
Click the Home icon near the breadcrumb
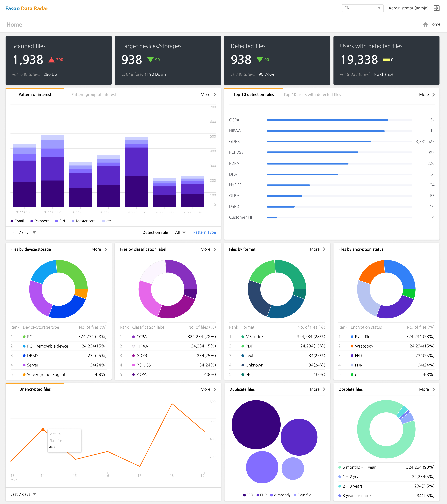pos(426,24)
